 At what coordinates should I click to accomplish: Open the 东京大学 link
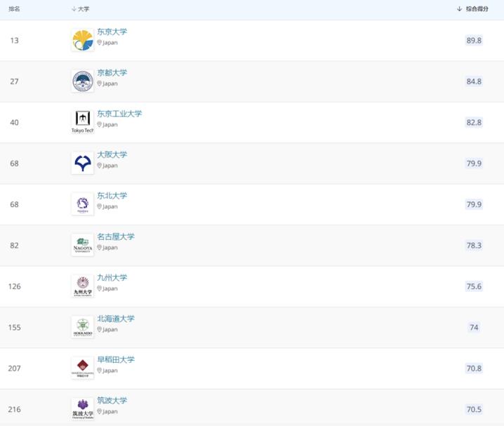(112, 32)
